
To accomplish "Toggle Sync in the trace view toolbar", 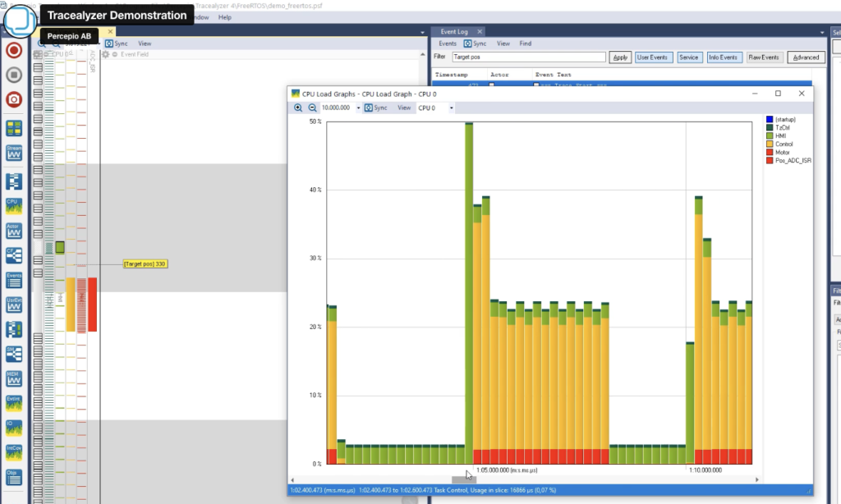I will [117, 44].
